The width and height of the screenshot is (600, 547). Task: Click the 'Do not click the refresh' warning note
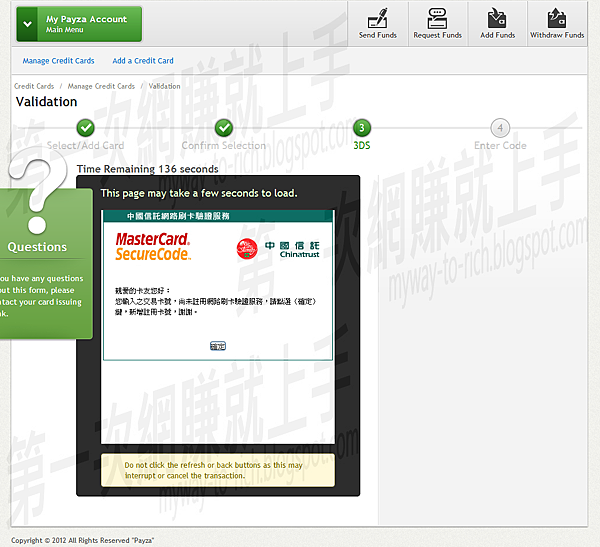click(x=218, y=470)
